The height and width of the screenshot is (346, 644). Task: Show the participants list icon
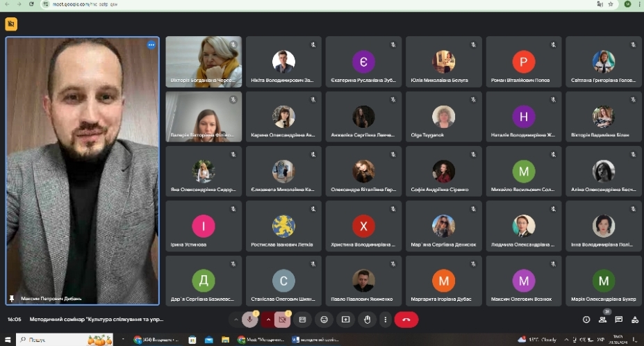coord(602,320)
